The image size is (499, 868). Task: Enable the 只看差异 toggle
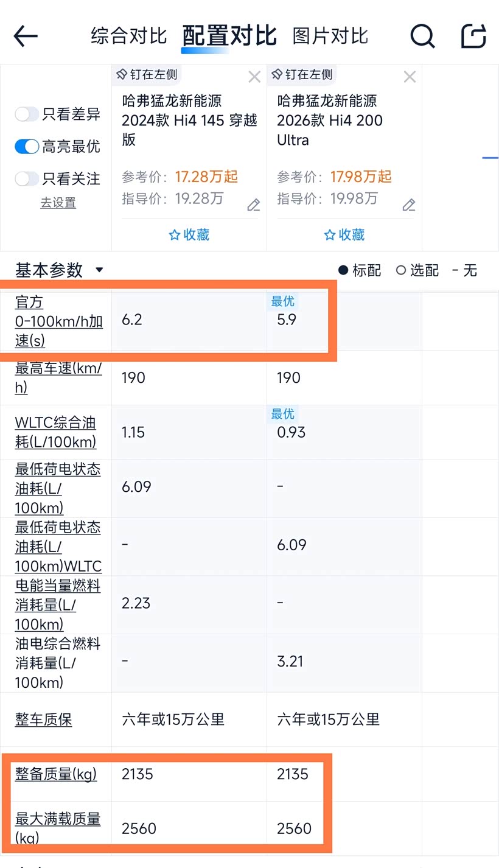(x=27, y=114)
